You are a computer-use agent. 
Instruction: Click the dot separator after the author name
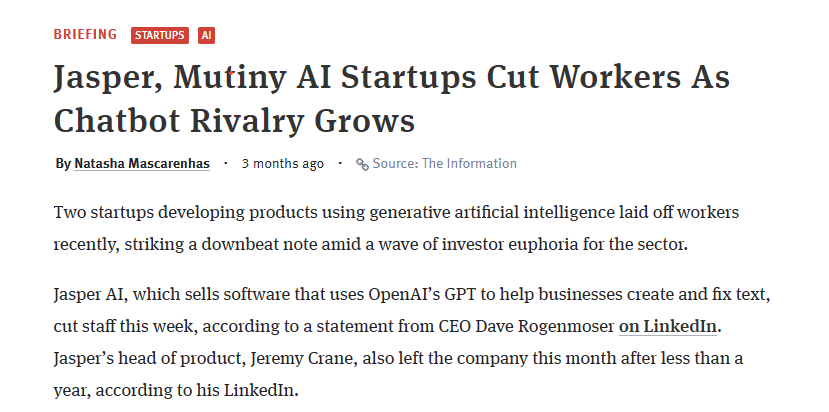226,163
